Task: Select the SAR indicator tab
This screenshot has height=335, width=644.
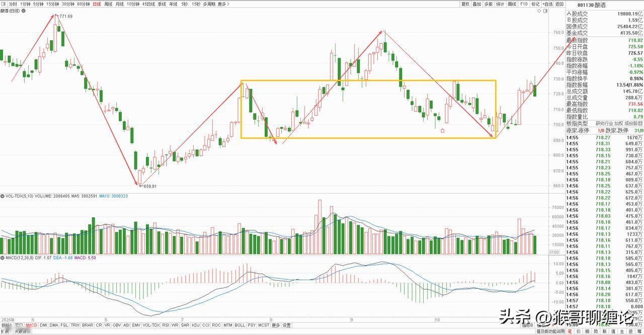Action: pos(185,325)
